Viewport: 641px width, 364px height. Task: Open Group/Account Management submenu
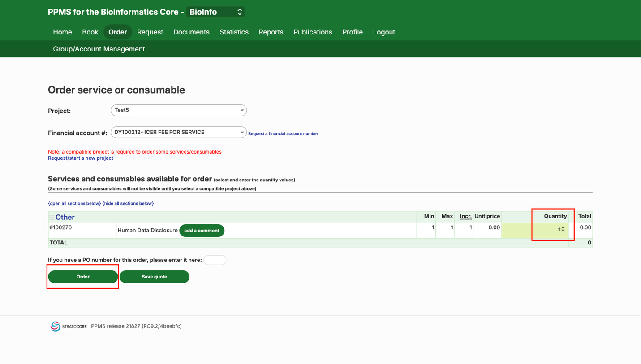99,49
